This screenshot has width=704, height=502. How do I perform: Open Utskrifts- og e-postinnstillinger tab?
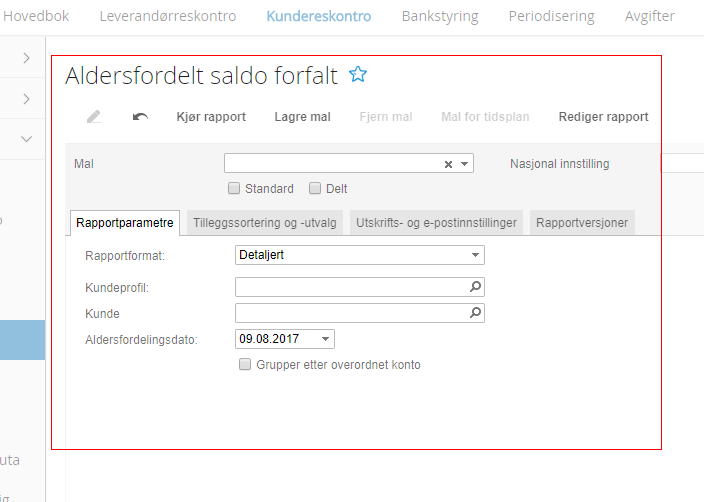[x=436, y=223]
